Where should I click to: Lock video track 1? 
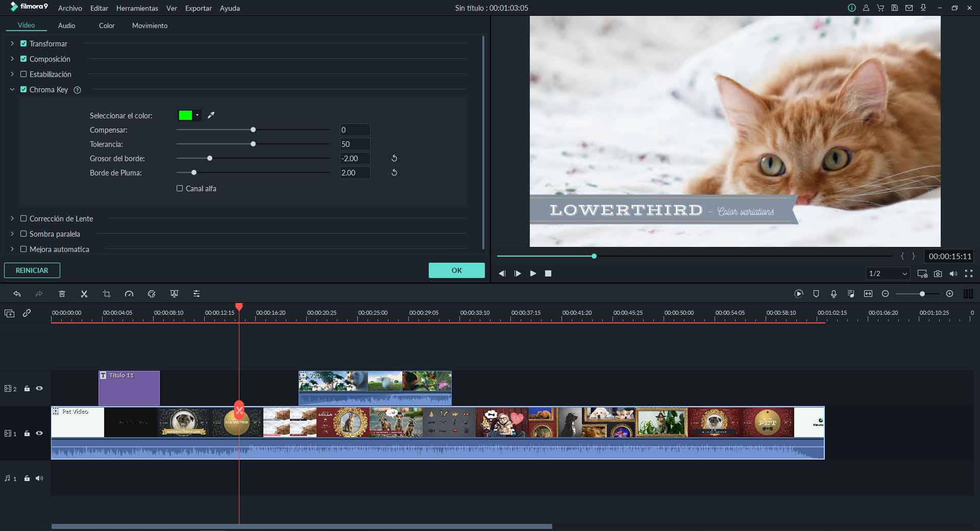point(27,434)
